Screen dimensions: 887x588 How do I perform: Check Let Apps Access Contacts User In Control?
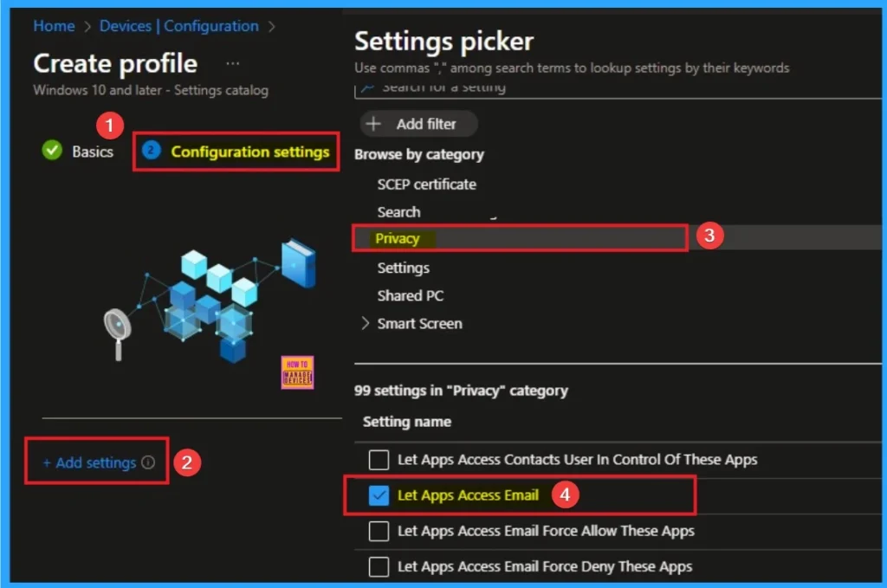click(x=379, y=459)
